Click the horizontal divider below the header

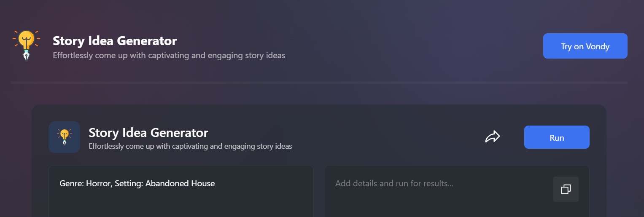tap(319, 83)
